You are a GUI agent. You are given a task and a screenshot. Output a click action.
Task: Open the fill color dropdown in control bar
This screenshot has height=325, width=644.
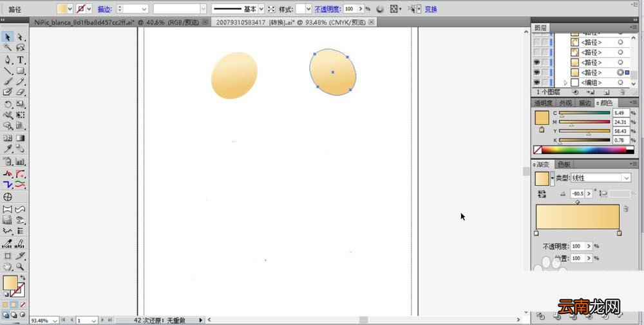[x=70, y=8]
